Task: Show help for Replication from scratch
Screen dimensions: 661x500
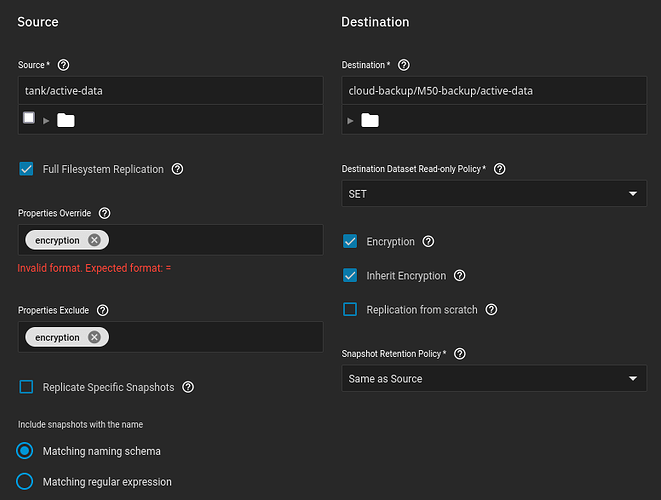Action: click(x=491, y=310)
